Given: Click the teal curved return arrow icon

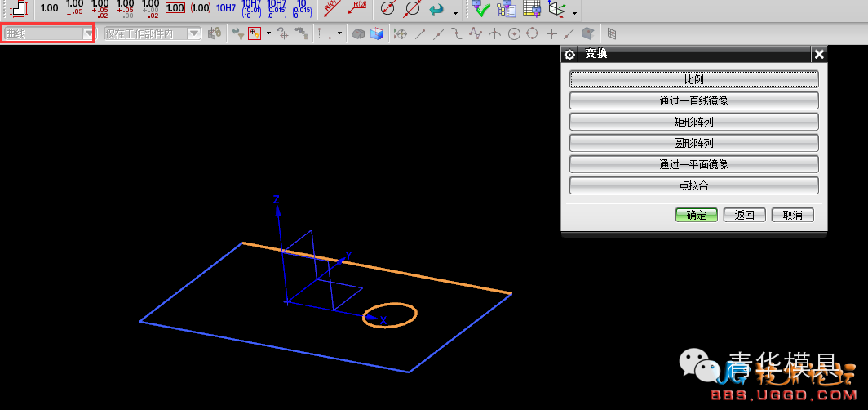Looking at the screenshot, I should click(437, 8).
